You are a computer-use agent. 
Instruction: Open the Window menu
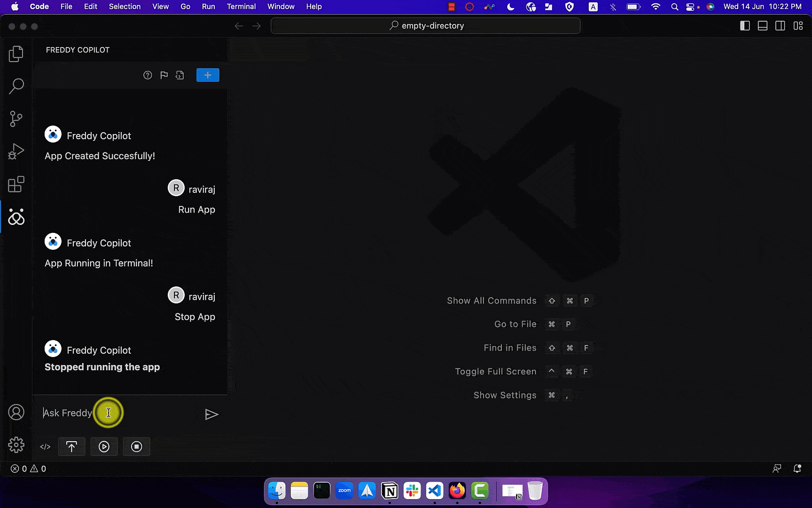(281, 7)
